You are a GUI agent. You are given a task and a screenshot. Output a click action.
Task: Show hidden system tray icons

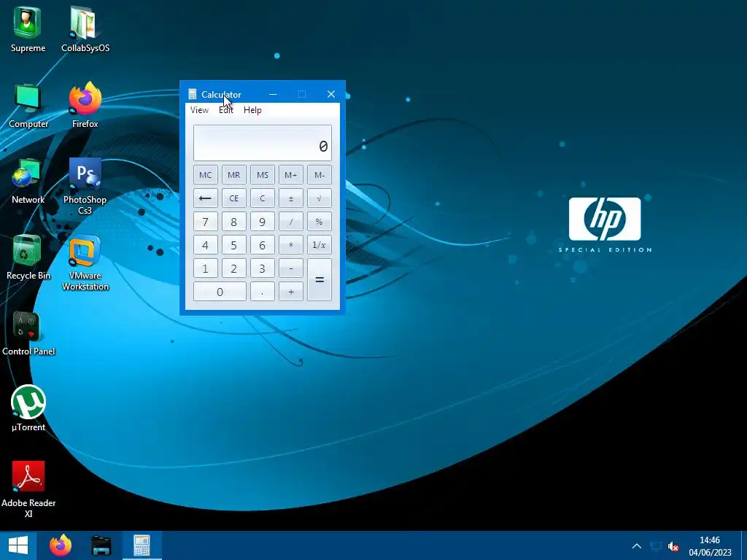coord(636,546)
